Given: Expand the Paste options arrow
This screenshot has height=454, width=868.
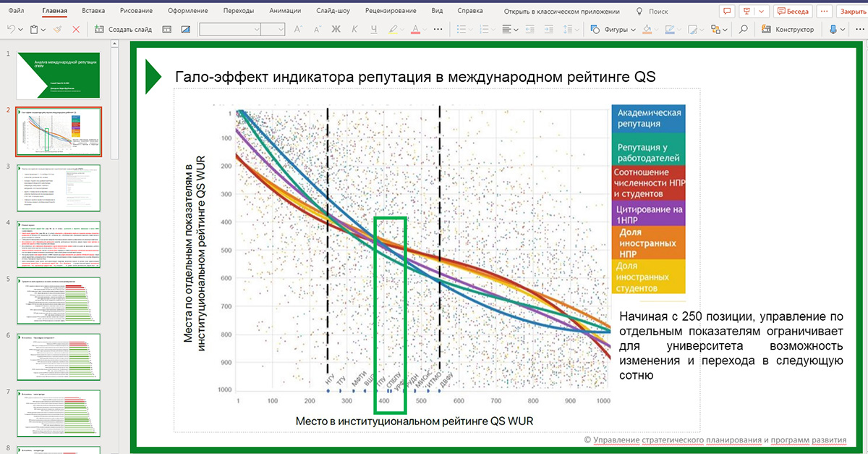Looking at the screenshot, I should pyautogui.click(x=43, y=30).
